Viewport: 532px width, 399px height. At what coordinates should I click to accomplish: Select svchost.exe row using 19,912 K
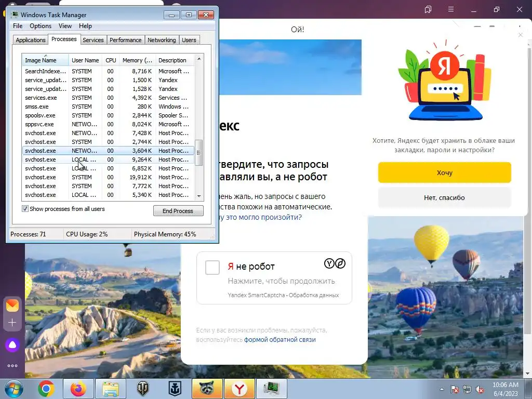pyautogui.click(x=108, y=177)
